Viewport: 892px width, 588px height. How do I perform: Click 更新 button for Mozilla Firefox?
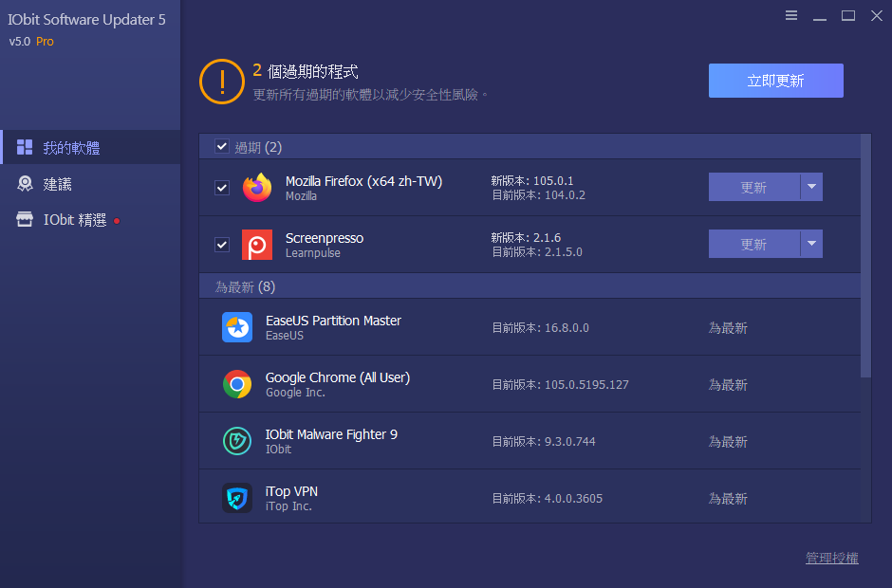(754, 187)
